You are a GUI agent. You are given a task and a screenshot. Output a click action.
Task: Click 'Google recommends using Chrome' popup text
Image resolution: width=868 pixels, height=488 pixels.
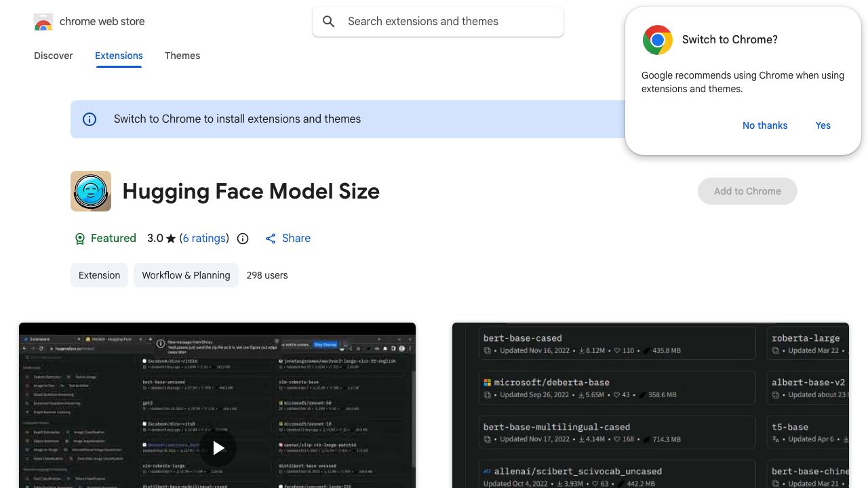tap(743, 82)
